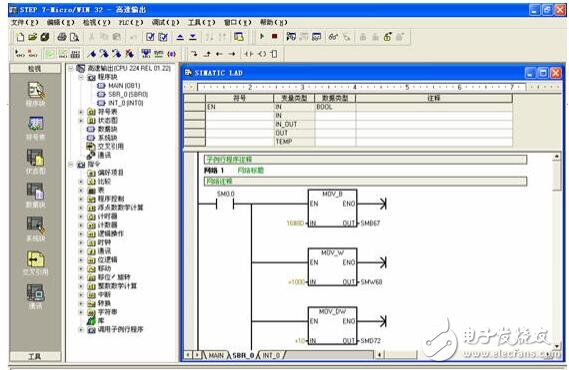Collapse the 程序块 tree node
This screenshot has height=370, width=569.
coord(81,77)
